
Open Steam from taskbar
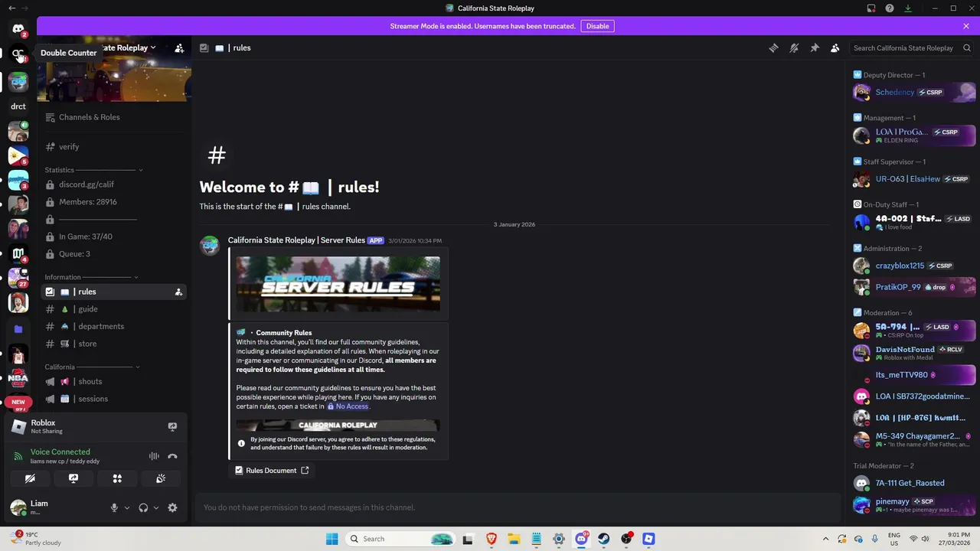pyautogui.click(x=604, y=539)
